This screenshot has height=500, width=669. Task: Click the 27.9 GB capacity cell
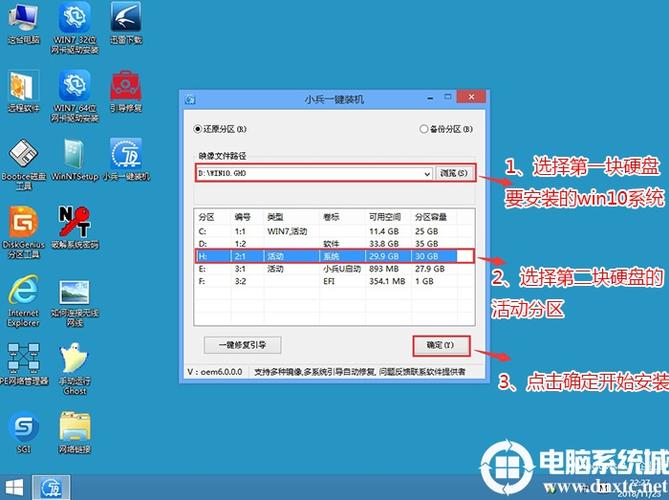(430, 269)
